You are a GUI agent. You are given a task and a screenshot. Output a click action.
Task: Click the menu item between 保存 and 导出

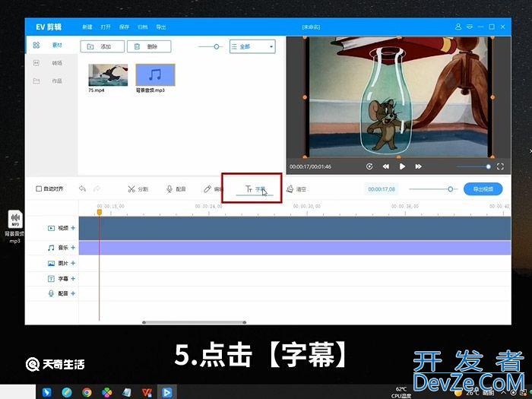click(143, 27)
